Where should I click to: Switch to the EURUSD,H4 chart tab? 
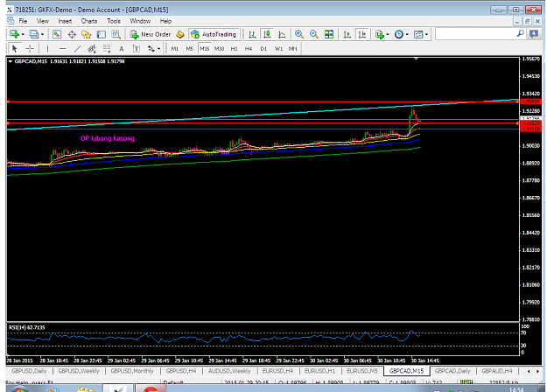point(277,371)
